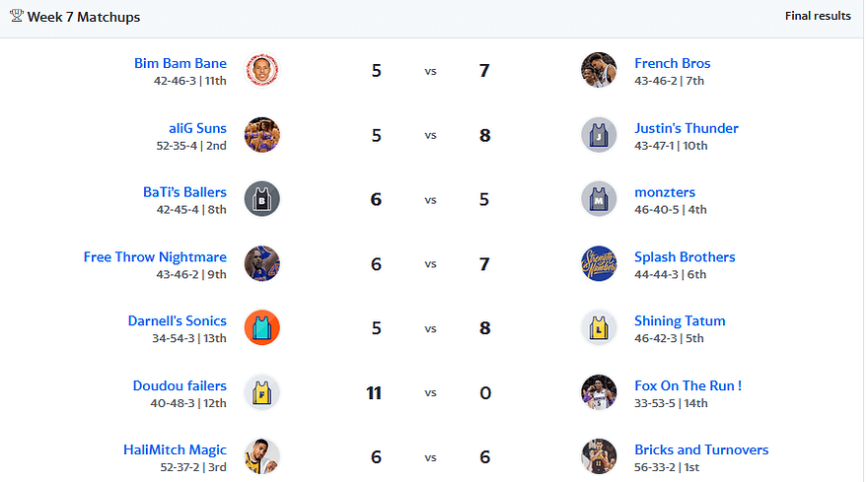Click BaTi's Ballers jersey B icon
The width and height of the screenshot is (868, 482).
(x=261, y=199)
